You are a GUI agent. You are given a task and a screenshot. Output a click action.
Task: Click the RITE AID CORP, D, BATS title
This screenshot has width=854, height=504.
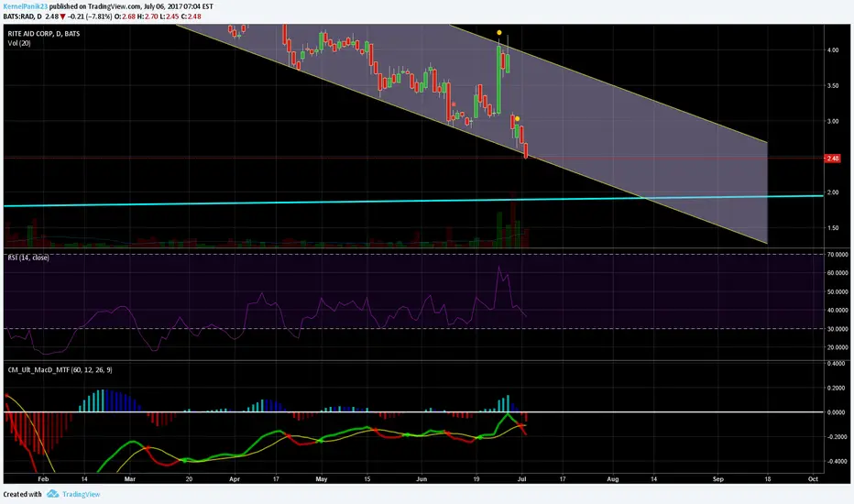point(44,34)
